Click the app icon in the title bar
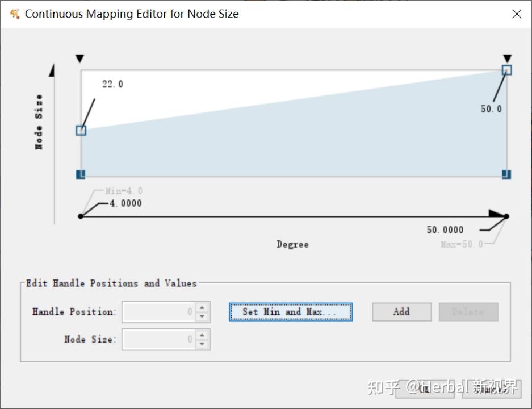This screenshot has height=409, width=532. [x=15, y=14]
